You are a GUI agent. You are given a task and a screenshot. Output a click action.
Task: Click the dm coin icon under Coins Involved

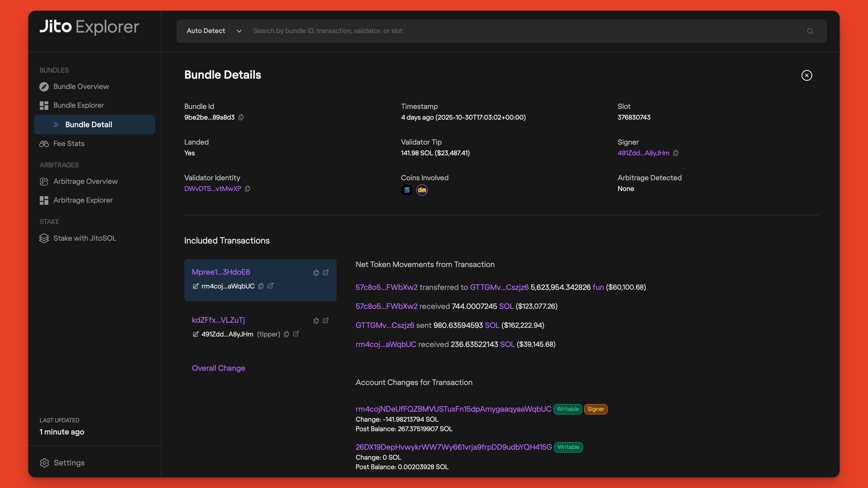[422, 190]
